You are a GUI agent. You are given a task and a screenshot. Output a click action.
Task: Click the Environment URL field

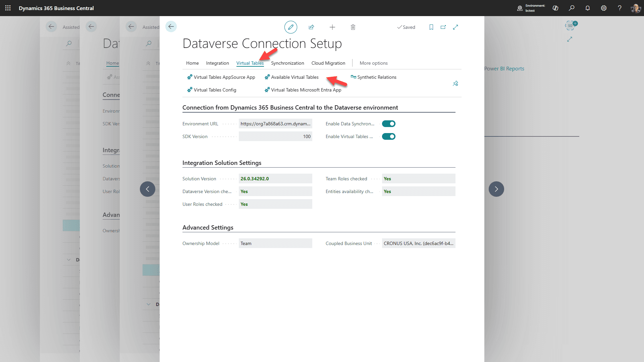click(275, 124)
